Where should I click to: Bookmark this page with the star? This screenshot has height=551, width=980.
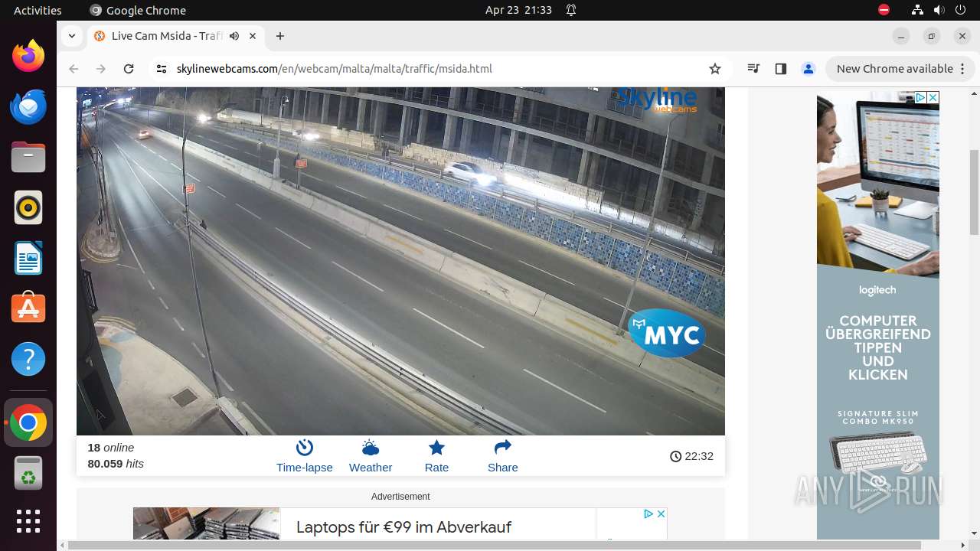(x=715, y=69)
